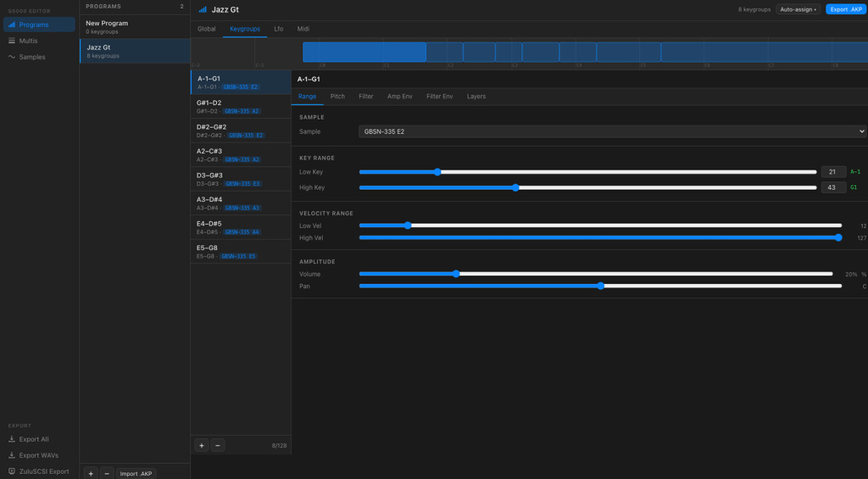Click Export WAVs option
This screenshot has width=868, height=479.
click(39, 455)
